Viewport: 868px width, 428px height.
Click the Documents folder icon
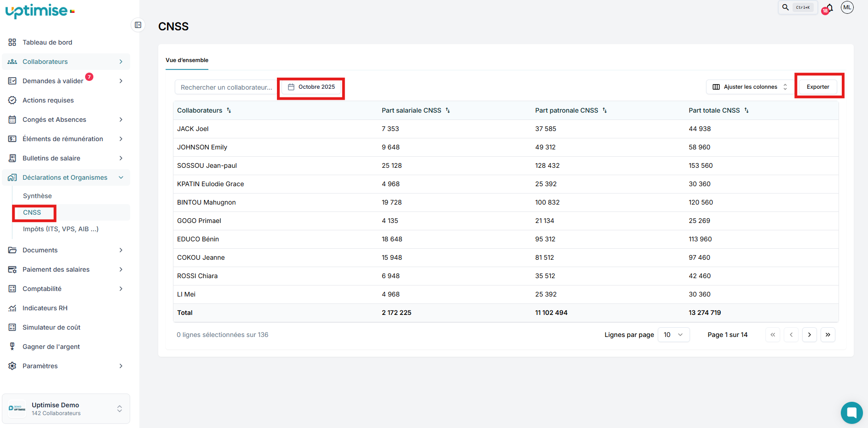(x=12, y=250)
